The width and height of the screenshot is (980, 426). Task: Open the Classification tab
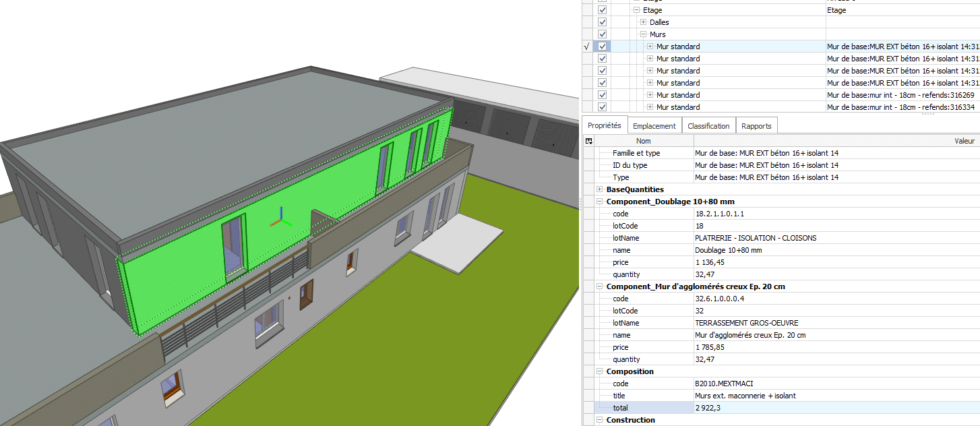pos(708,126)
